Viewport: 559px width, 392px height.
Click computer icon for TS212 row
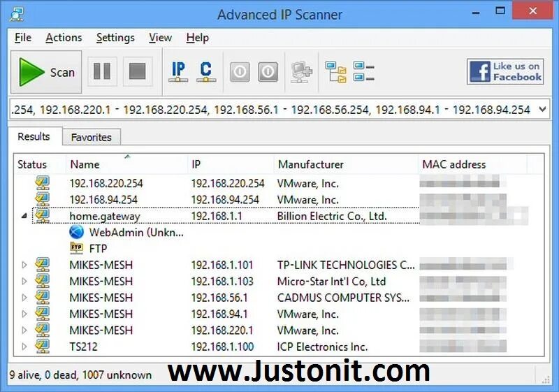(42, 347)
